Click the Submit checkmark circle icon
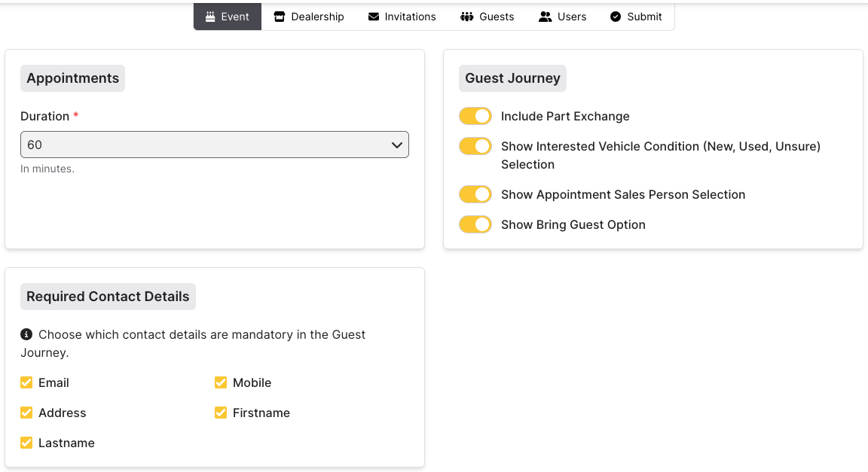The height and width of the screenshot is (472, 868). [x=616, y=17]
